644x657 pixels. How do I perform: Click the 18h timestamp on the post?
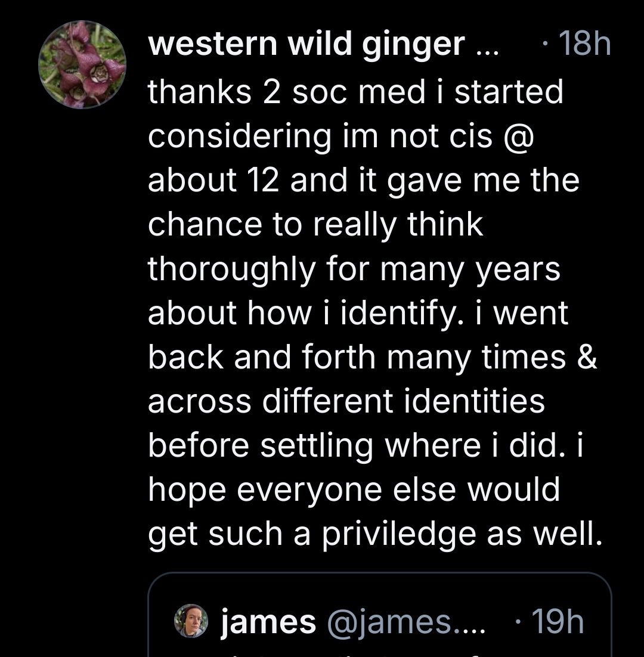(584, 45)
